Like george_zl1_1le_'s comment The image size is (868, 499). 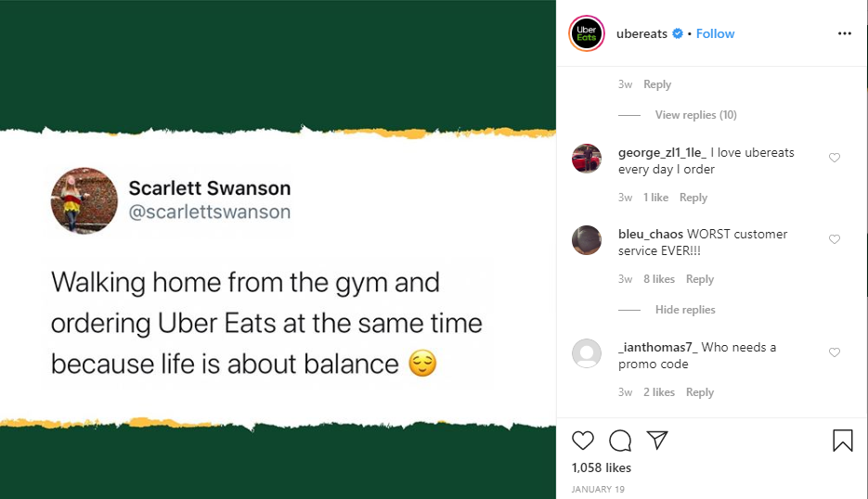(x=834, y=158)
